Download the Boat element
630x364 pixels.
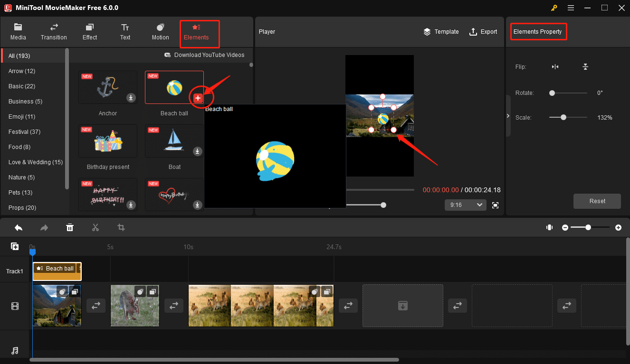[198, 151]
